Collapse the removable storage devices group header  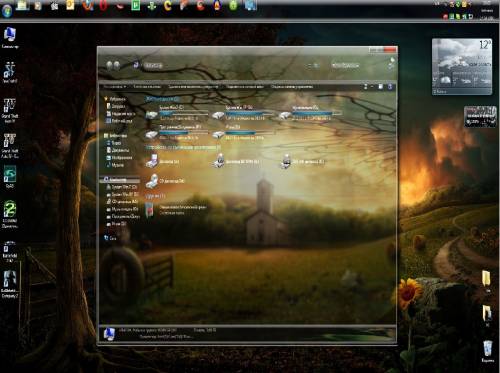pos(183,147)
